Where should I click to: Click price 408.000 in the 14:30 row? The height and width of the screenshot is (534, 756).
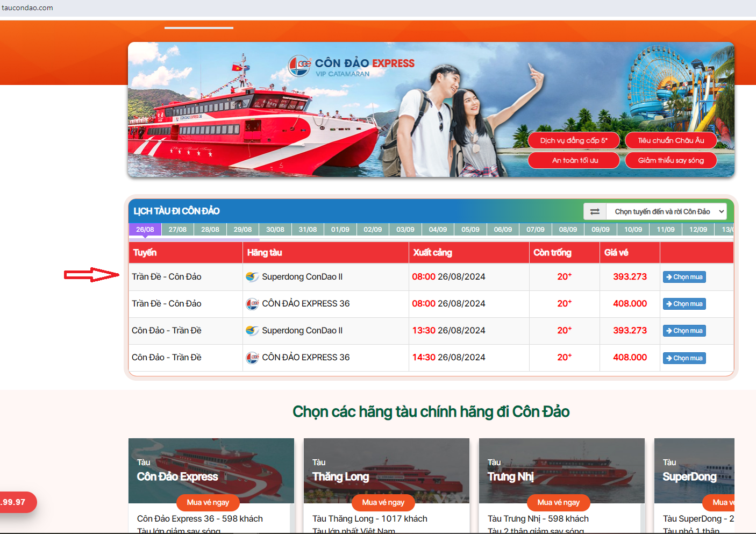[630, 358]
